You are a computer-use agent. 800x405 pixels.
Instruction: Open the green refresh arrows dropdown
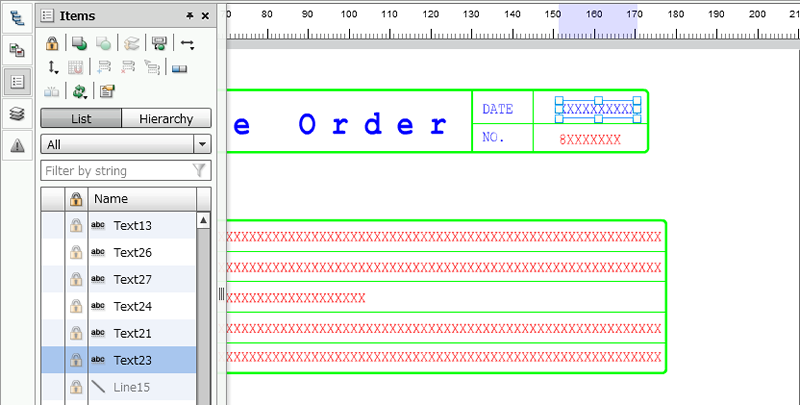pos(80,92)
